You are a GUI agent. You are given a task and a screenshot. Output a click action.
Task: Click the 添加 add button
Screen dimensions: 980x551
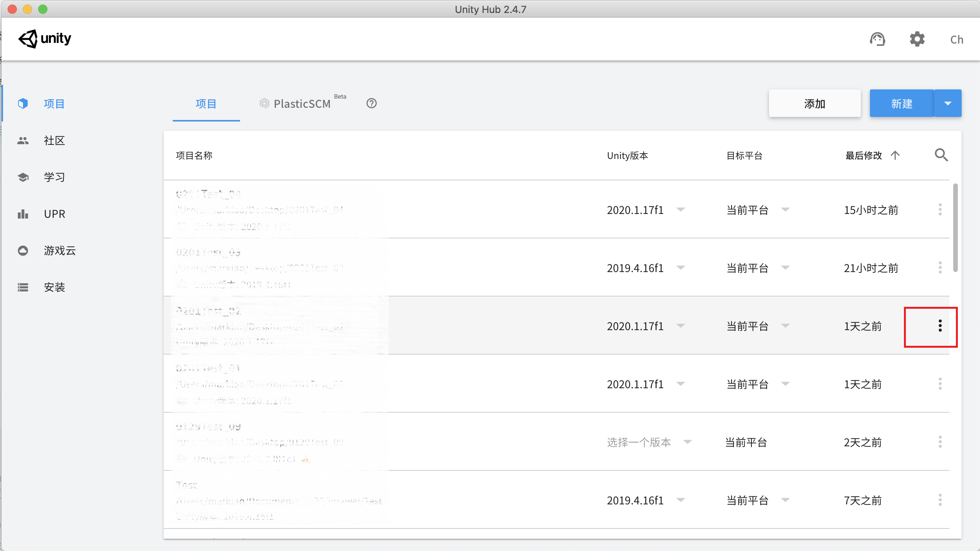pos(815,104)
